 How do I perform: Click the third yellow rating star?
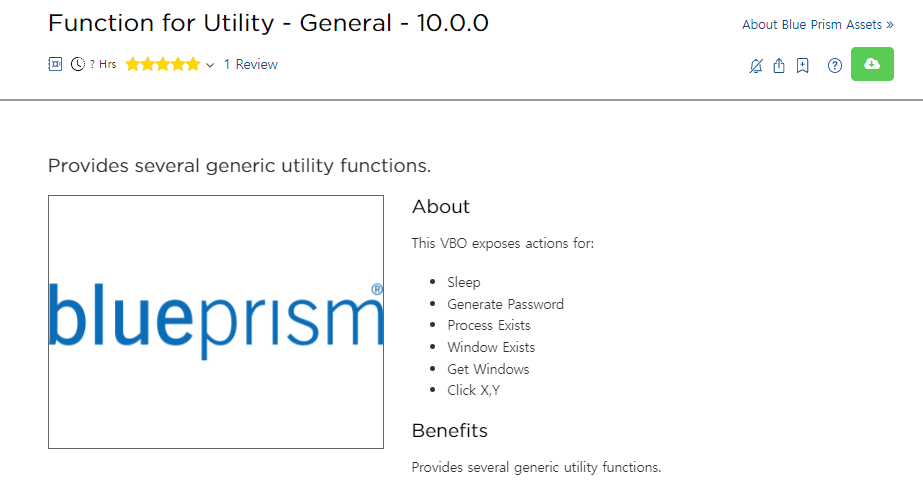pyautogui.click(x=163, y=64)
